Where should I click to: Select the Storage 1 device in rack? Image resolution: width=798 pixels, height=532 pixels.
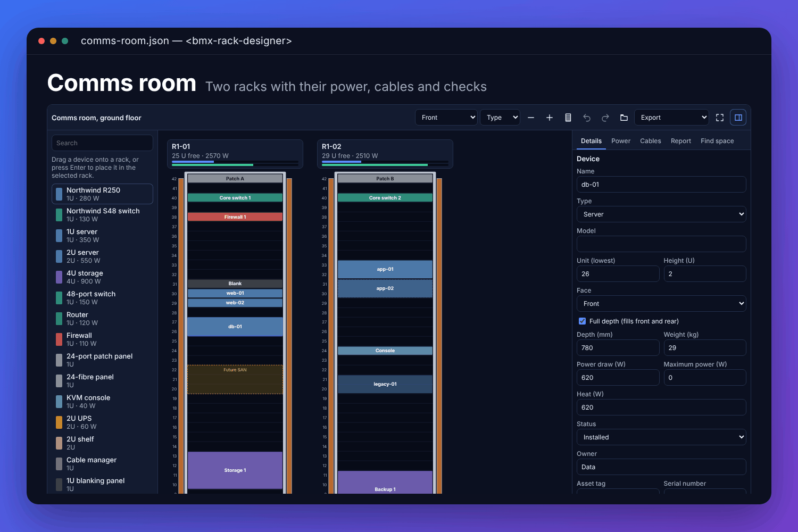click(235, 470)
